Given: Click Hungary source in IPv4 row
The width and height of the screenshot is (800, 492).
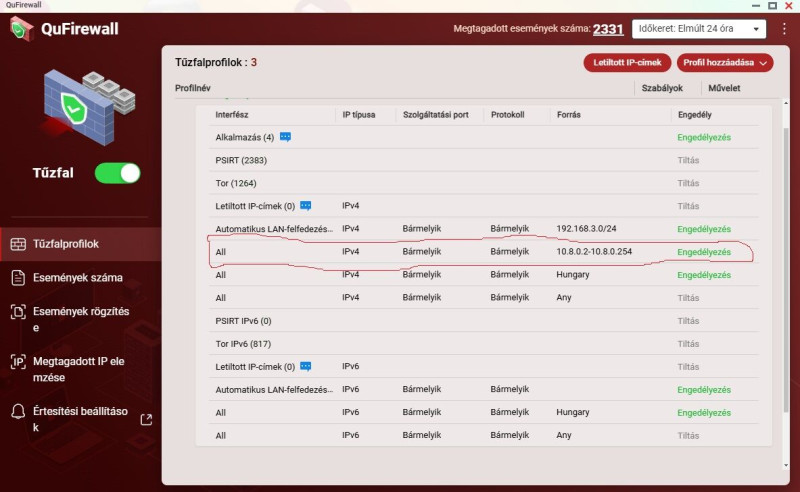Looking at the screenshot, I should (572, 275).
